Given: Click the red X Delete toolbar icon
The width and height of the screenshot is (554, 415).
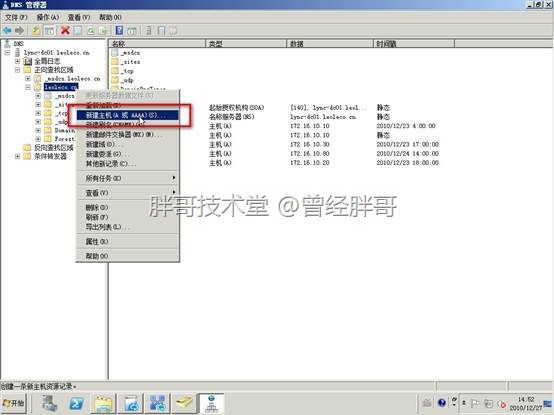Looking at the screenshot, I should pos(65,31).
